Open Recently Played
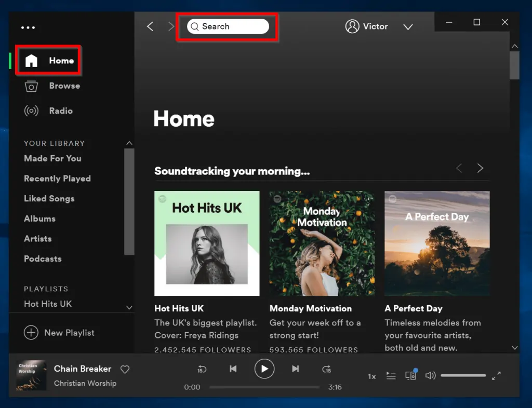This screenshot has height=408, width=532. coord(57,178)
